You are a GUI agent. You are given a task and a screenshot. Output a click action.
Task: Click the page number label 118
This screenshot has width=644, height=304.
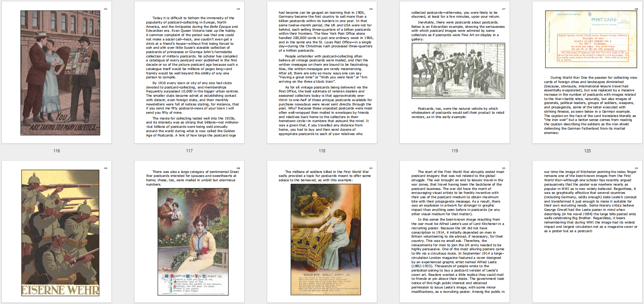click(322, 151)
